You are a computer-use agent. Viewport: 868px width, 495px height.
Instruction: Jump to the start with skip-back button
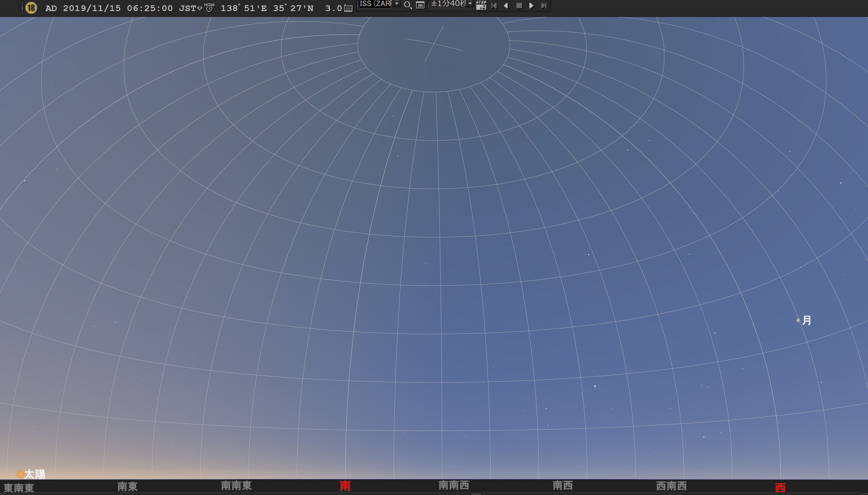coord(494,6)
